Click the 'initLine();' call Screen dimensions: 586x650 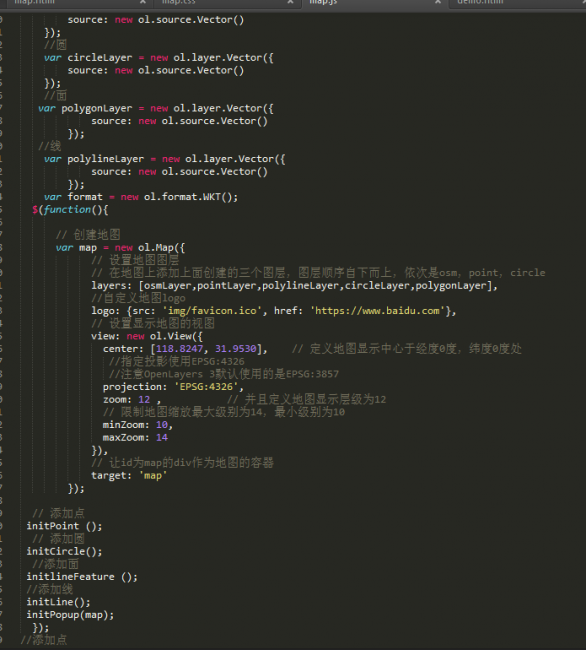pos(58,602)
